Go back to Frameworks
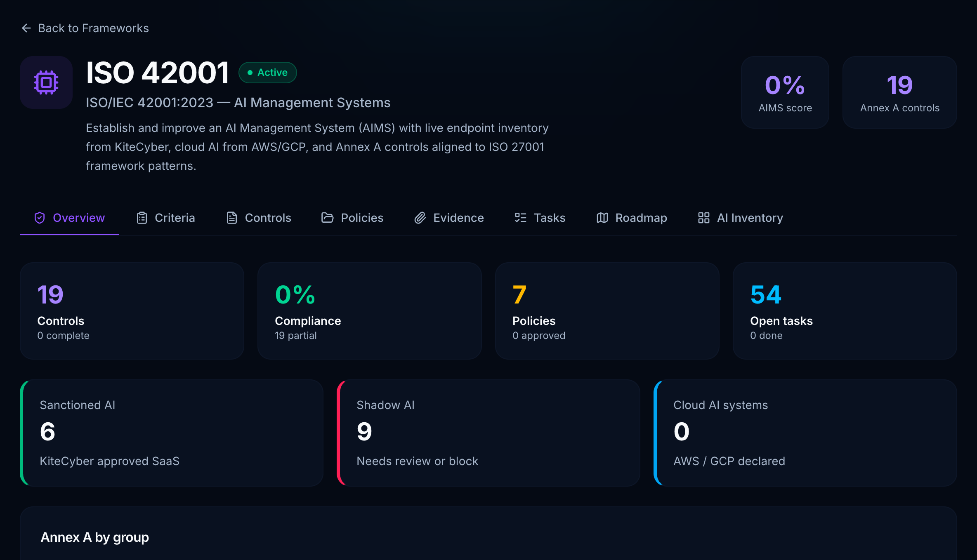Image resolution: width=977 pixels, height=560 pixels. (85, 28)
